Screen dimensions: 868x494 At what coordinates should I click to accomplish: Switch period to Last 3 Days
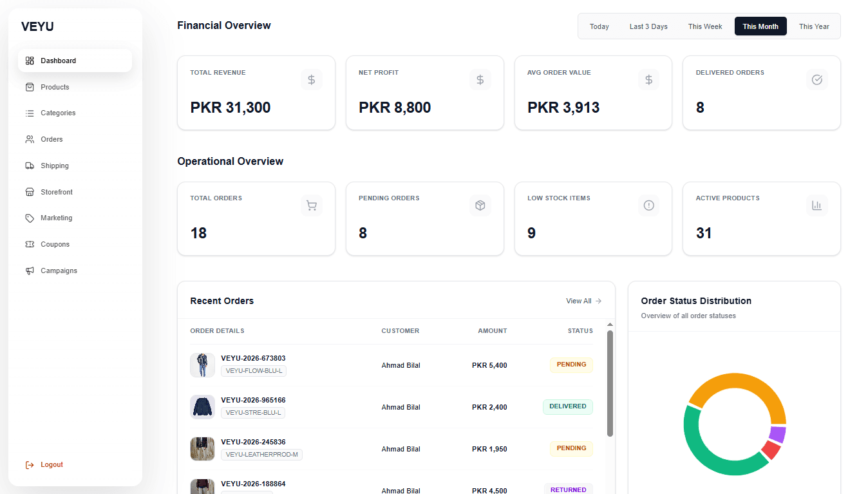click(648, 26)
